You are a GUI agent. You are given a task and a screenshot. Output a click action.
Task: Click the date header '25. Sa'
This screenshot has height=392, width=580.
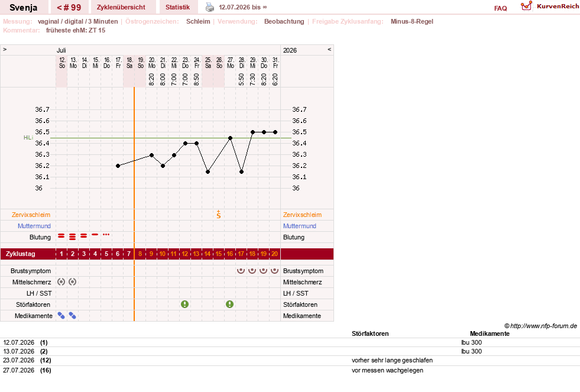point(208,63)
